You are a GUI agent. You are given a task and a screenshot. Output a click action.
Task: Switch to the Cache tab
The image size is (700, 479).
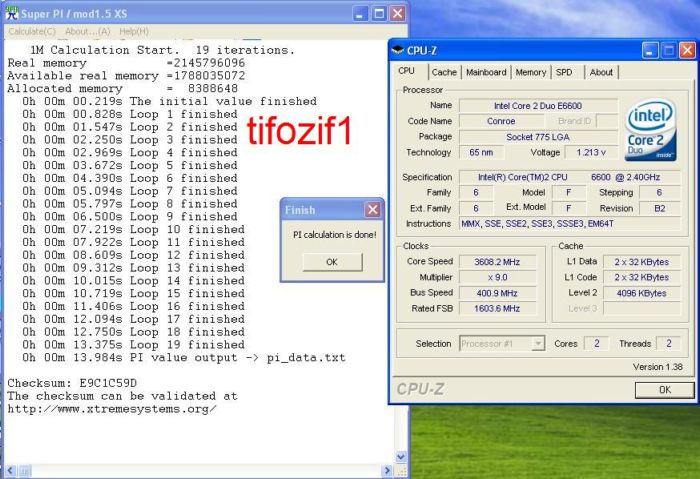(444, 72)
